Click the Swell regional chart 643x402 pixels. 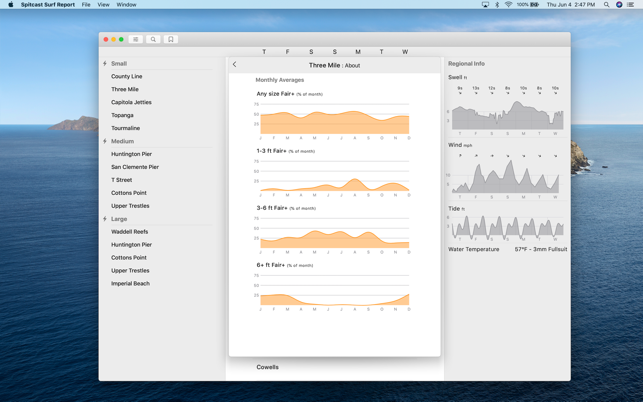pos(507,112)
